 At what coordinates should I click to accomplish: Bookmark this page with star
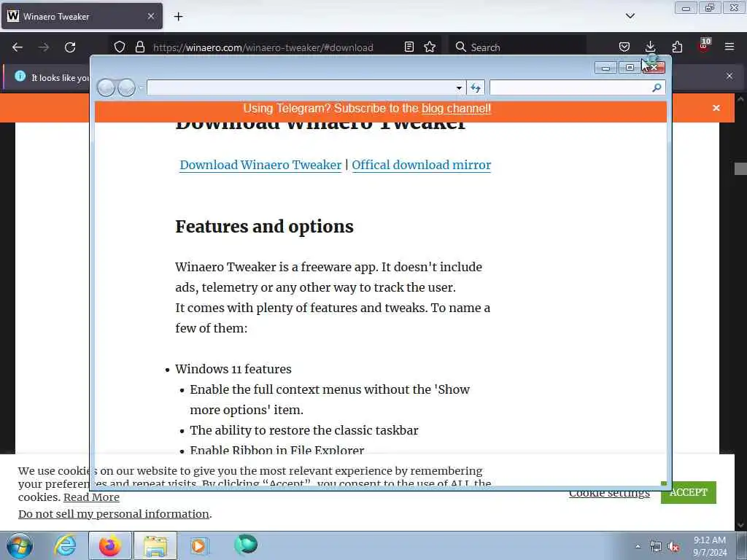tap(430, 47)
